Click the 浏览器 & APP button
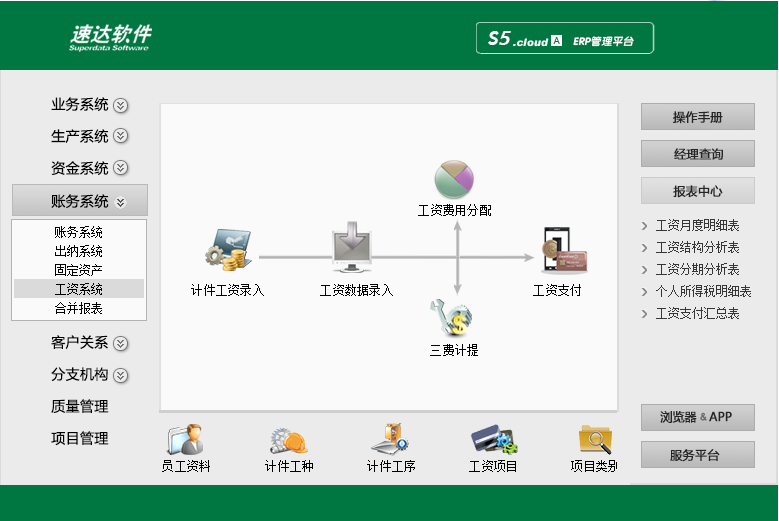779x521 pixels. coord(698,417)
